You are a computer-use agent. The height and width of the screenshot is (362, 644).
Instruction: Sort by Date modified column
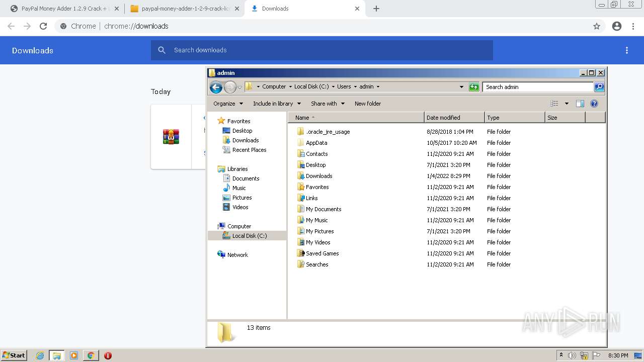pyautogui.click(x=455, y=118)
